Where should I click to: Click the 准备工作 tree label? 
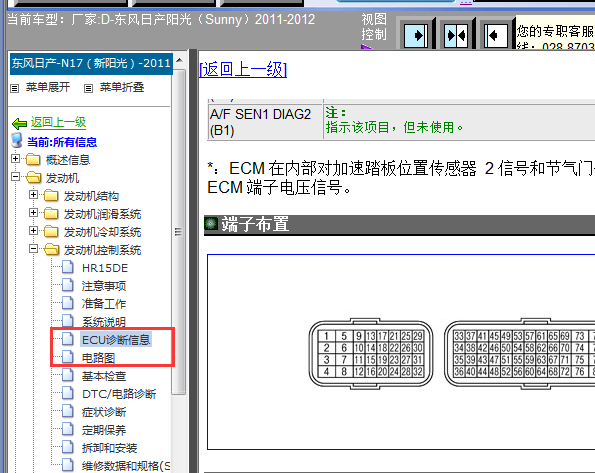[104, 304]
